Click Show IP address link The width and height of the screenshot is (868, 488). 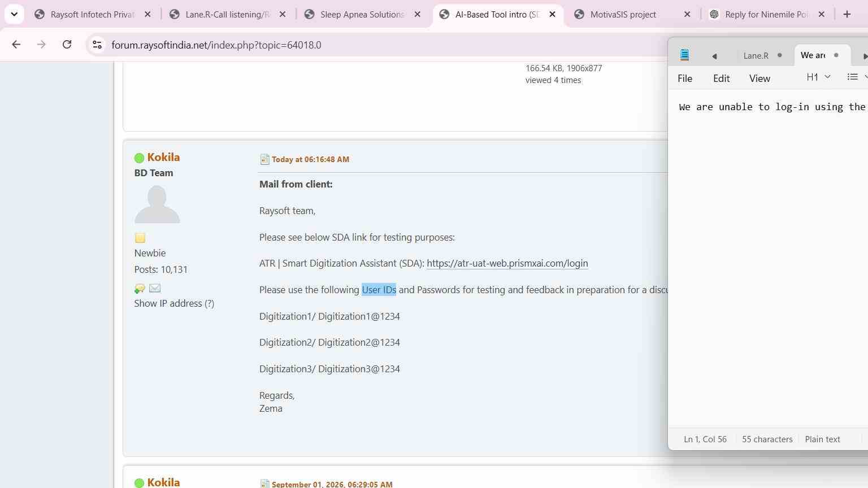coord(174,303)
